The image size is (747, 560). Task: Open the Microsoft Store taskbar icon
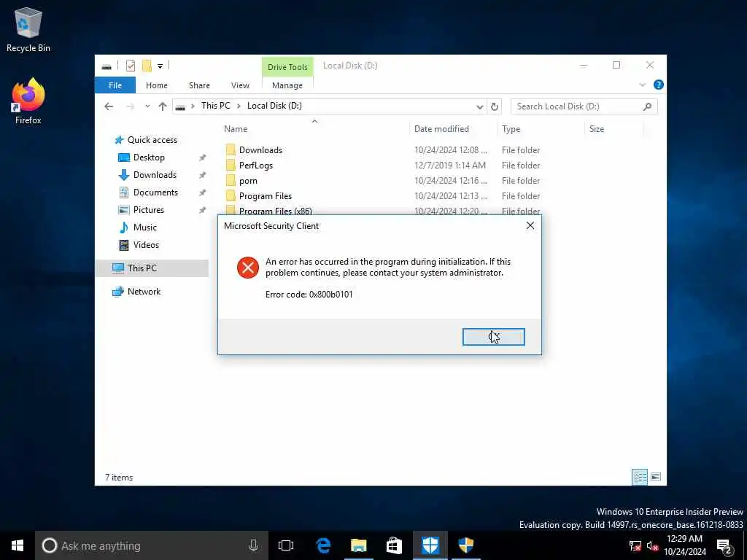pyautogui.click(x=394, y=545)
